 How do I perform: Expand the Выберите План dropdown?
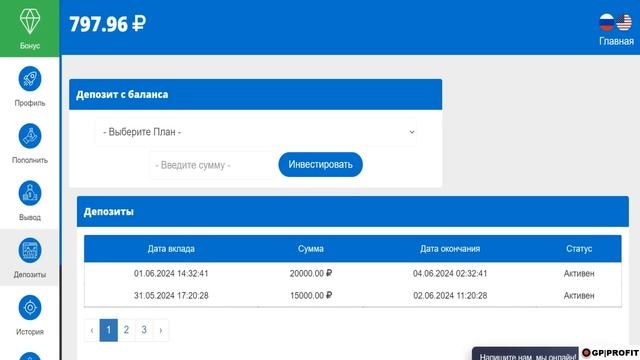tap(256, 132)
